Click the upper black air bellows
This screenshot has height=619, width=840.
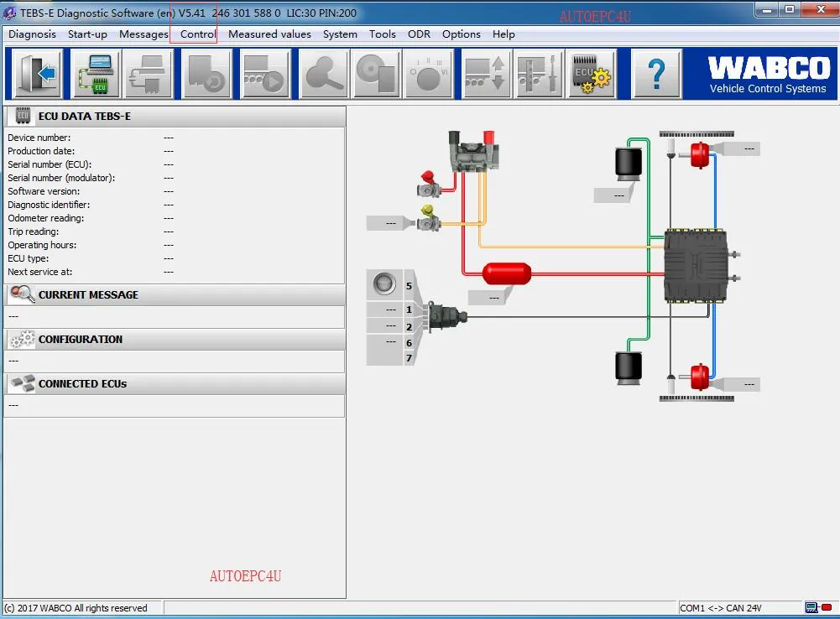[628, 164]
